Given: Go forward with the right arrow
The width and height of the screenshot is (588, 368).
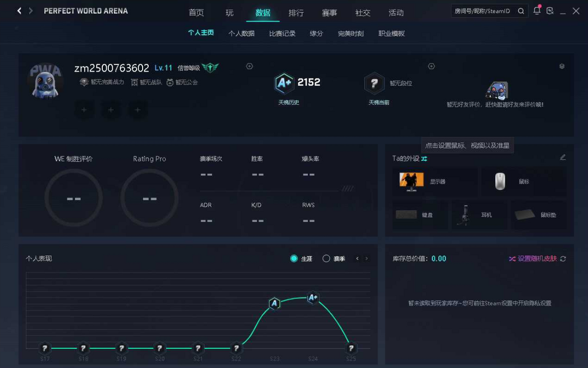Looking at the screenshot, I should [30, 11].
